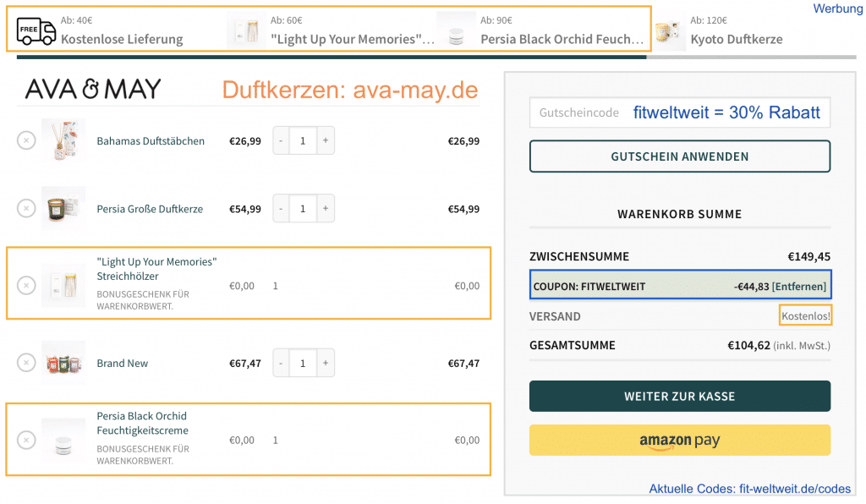Open Streichhölzer product thumbnail in cart row
Screen dimensions: 866x504
click(63, 285)
